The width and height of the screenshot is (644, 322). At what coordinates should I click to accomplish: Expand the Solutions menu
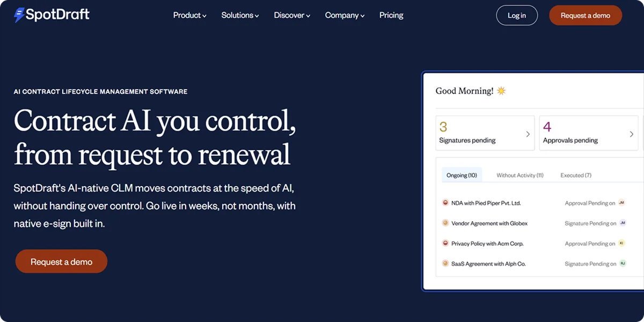pos(240,15)
